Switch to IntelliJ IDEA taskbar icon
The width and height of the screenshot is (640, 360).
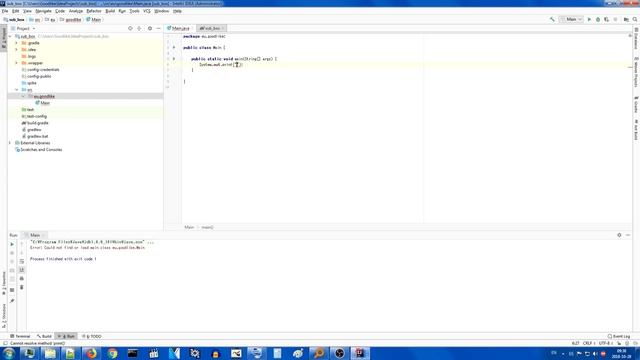pos(360,353)
